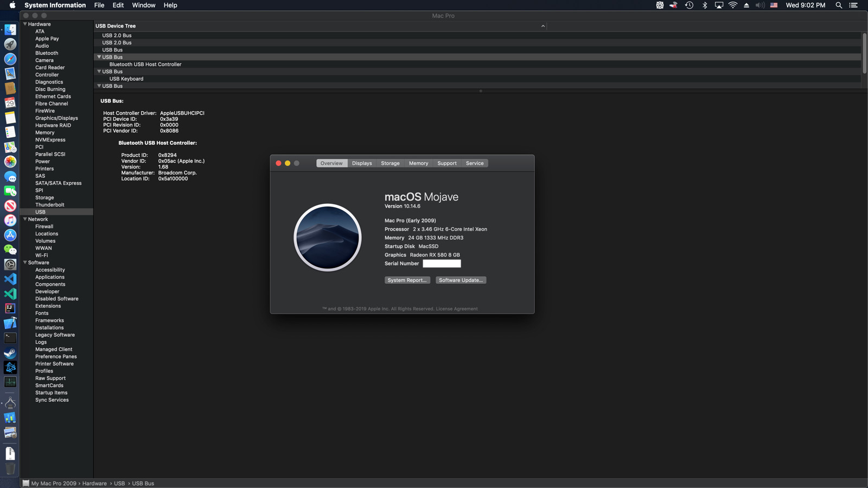Click the System Report button
Image resolution: width=868 pixels, height=488 pixels.
[x=407, y=280]
